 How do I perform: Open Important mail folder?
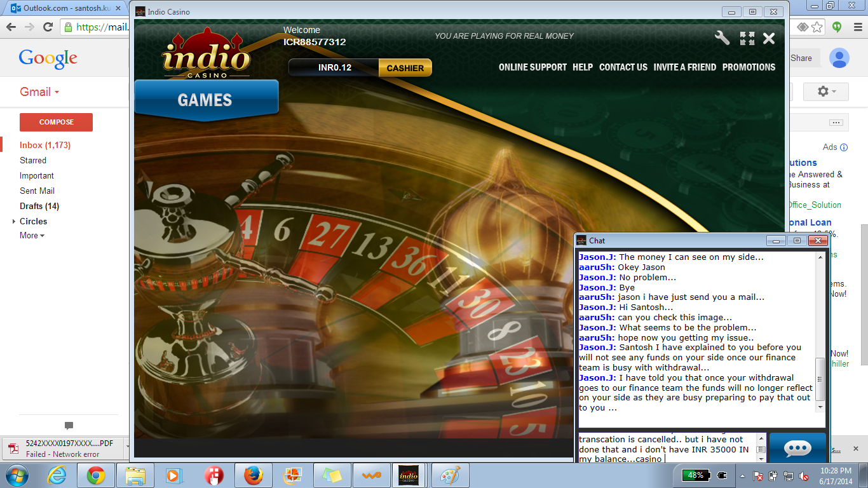point(37,176)
